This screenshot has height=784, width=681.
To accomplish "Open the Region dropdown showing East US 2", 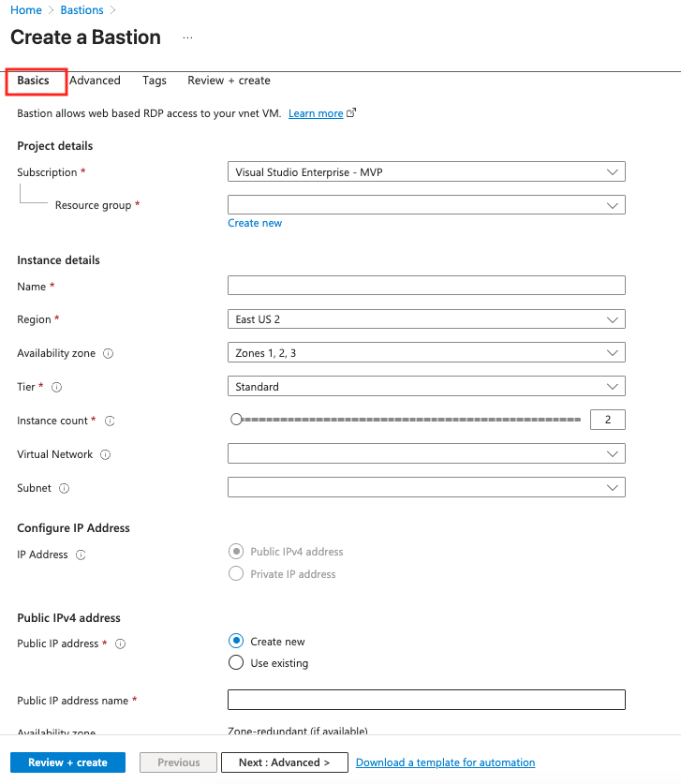I will pyautogui.click(x=426, y=319).
